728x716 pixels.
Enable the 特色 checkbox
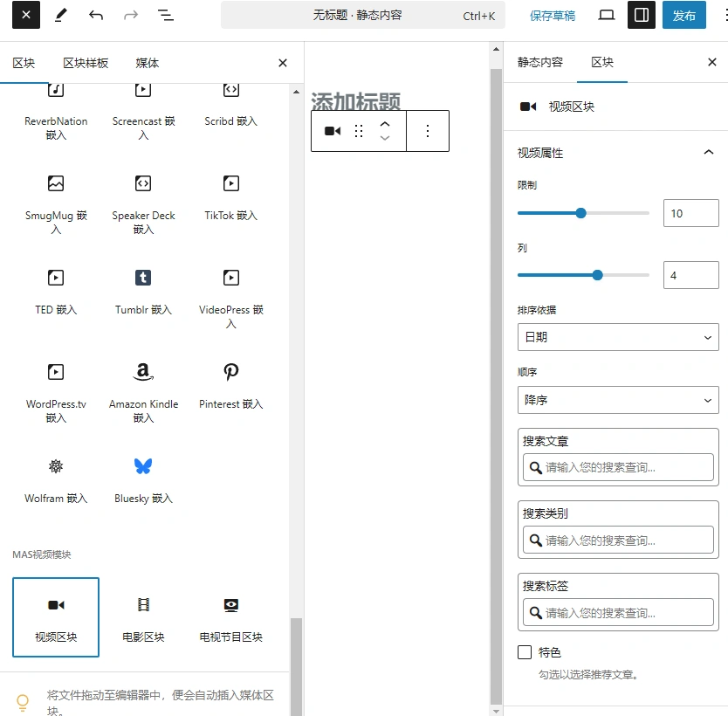click(x=525, y=652)
